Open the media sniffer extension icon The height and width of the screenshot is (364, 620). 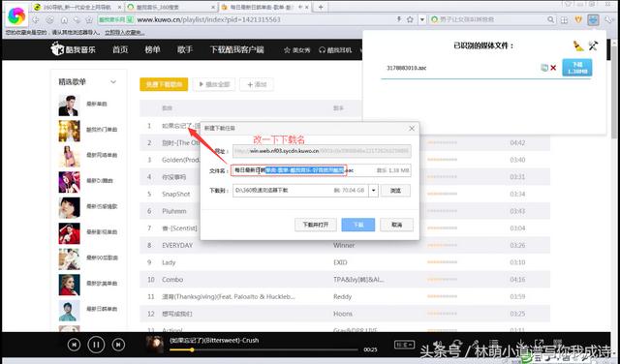(593, 19)
